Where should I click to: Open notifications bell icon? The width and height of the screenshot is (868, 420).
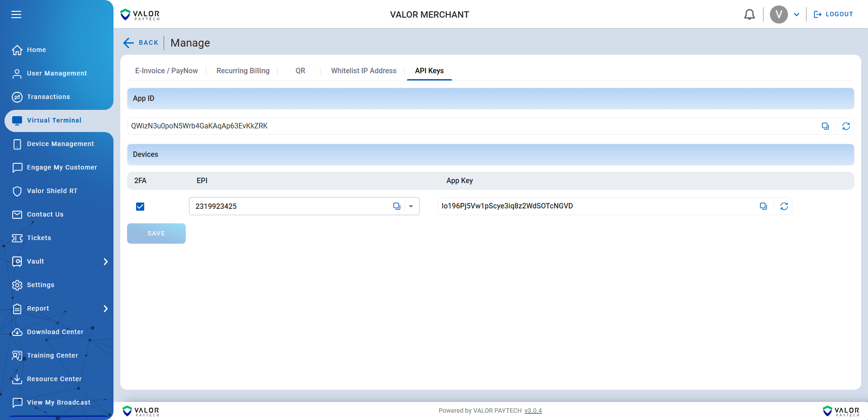pos(750,14)
